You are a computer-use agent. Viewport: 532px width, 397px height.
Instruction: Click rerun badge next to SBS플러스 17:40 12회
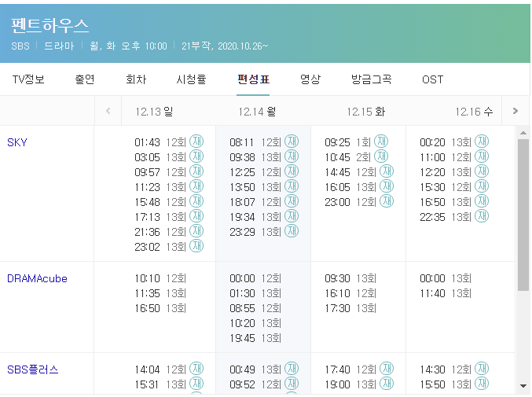(386, 368)
